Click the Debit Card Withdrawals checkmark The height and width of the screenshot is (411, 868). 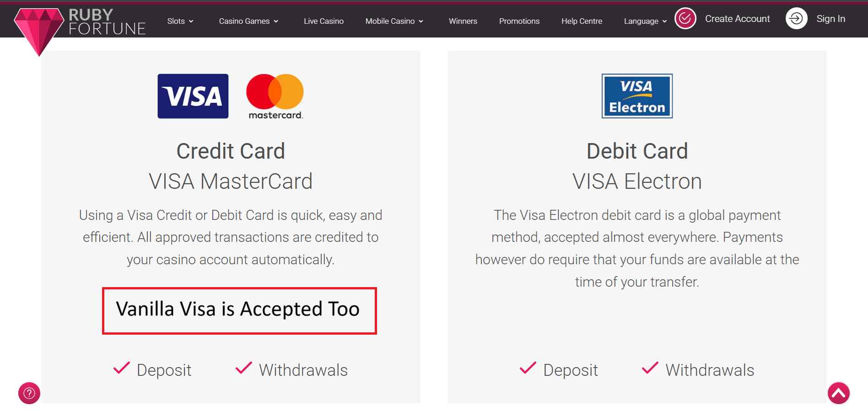(650, 368)
